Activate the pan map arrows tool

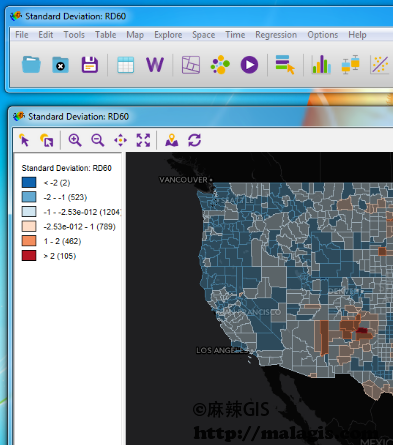coord(120,140)
